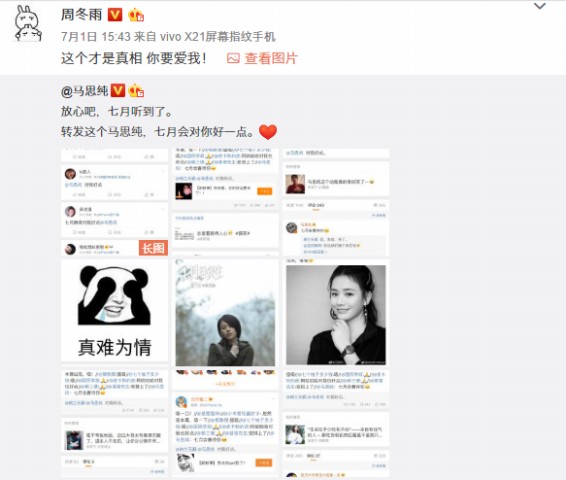The height and width of the screenshot is (480, 566).
Task: Open the 查看图片 link
Action: tap(271, 58)
